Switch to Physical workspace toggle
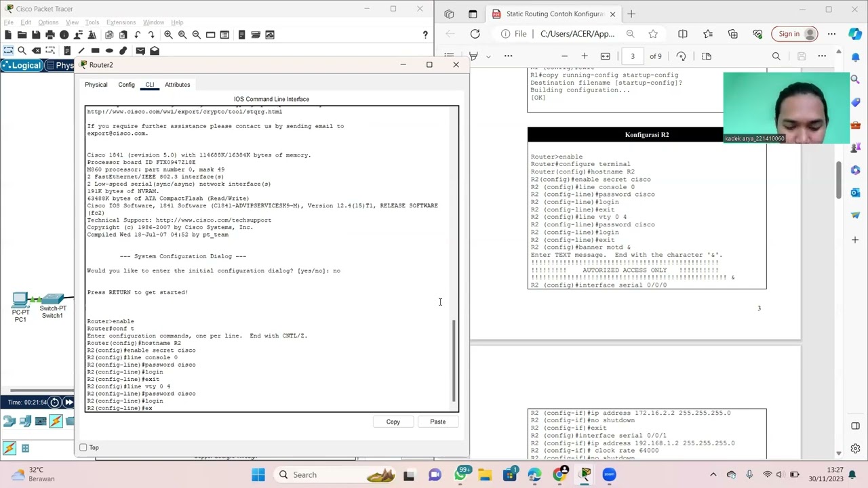This screenshot has width=868, height=488. [x=60, y=65]
